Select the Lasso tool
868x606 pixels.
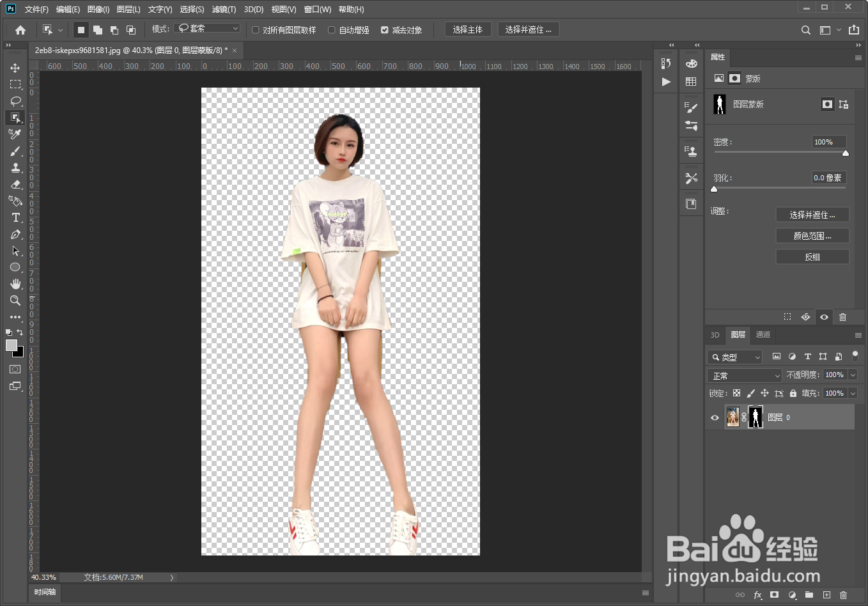15,101
